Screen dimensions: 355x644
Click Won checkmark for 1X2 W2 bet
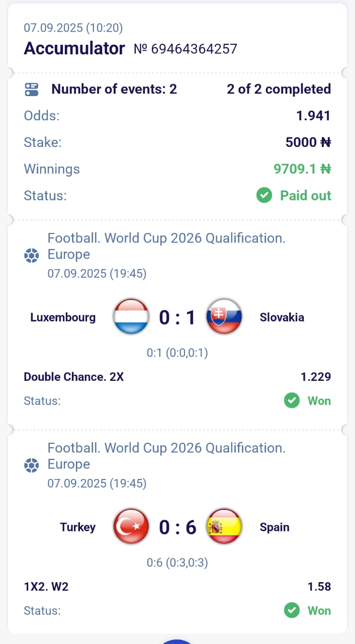tap(292, 611)
